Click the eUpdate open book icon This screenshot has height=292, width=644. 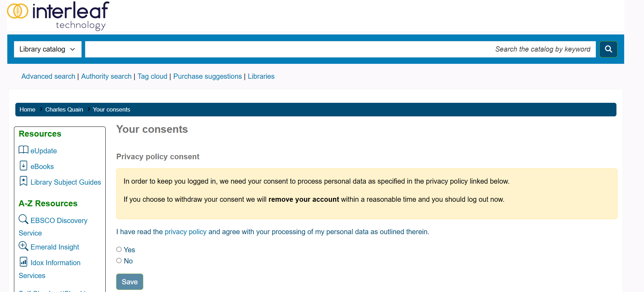tap(23, 150)
